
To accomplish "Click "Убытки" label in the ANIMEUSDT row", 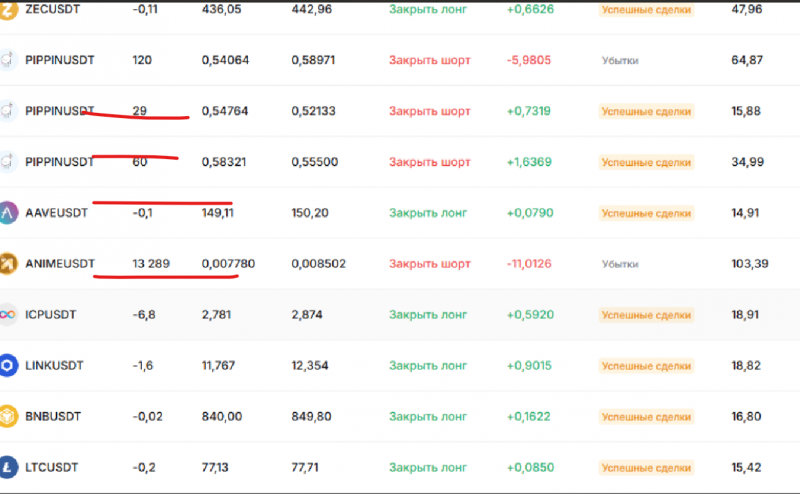I will [620, 263].
